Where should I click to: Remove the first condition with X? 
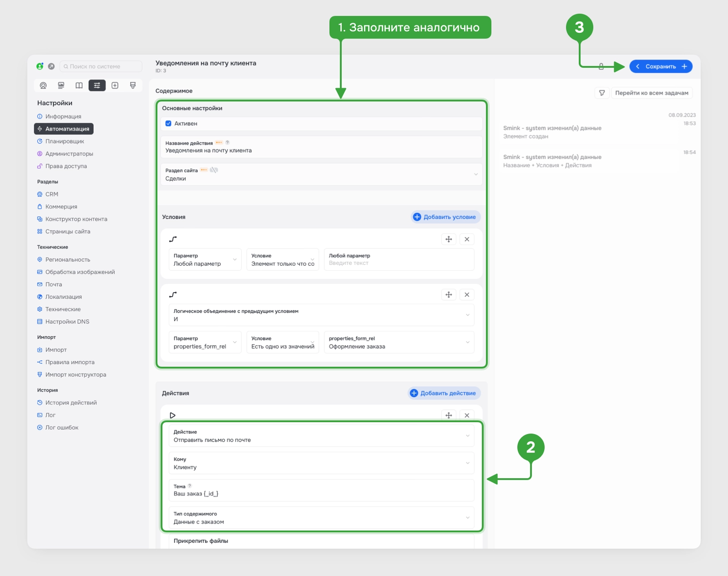click(467, 239)
